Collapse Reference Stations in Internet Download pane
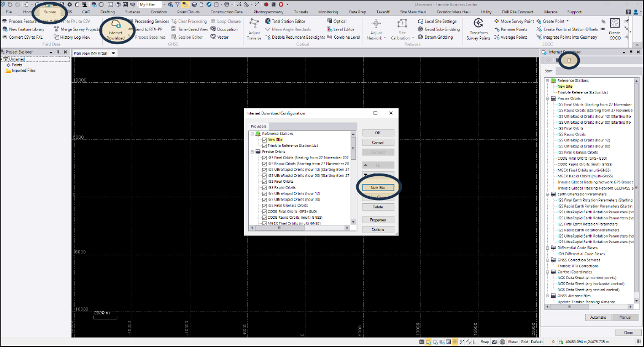The height and width of the screenshot is (347, 644). (548, 80)
